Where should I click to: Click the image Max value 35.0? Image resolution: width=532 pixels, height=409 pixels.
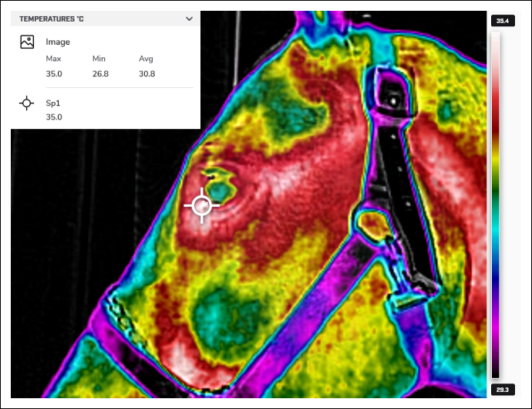click(54, 74)
